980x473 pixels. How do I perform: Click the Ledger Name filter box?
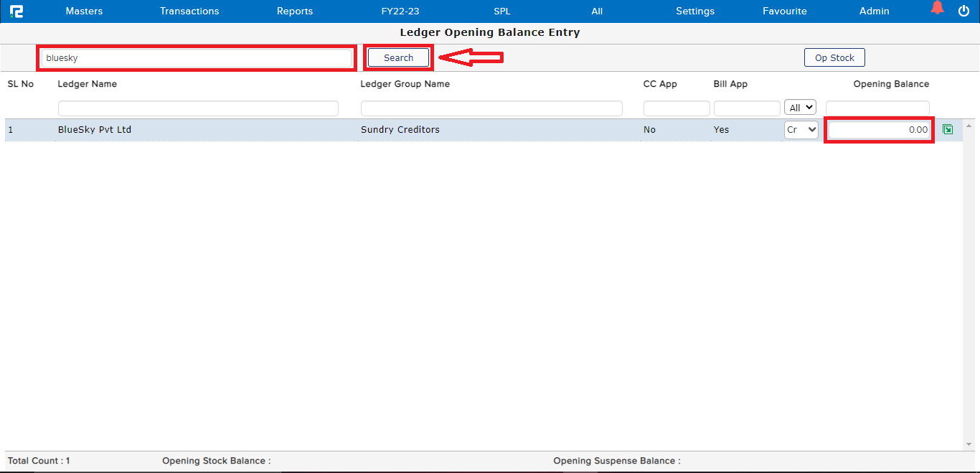click(198, 108)
